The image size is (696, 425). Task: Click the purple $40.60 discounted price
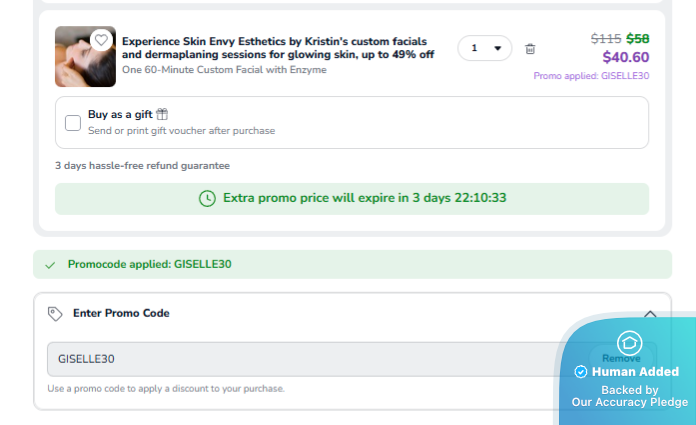(625, 57)
